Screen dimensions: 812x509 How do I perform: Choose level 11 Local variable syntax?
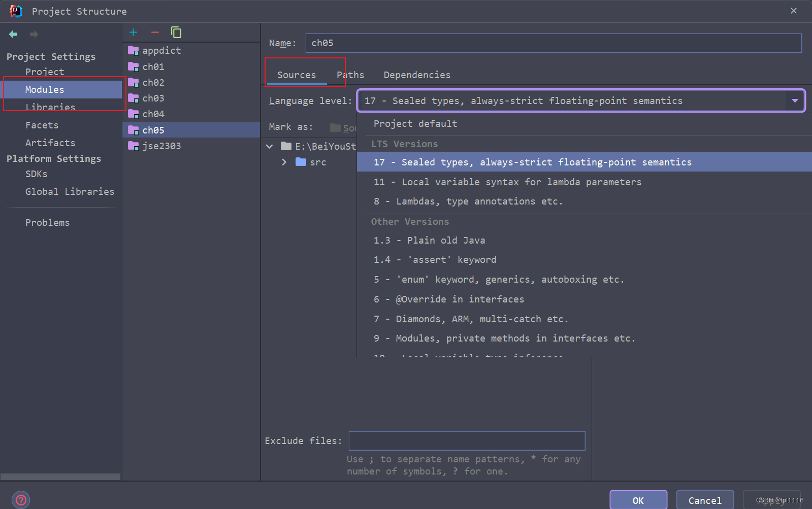pos(584,182)
